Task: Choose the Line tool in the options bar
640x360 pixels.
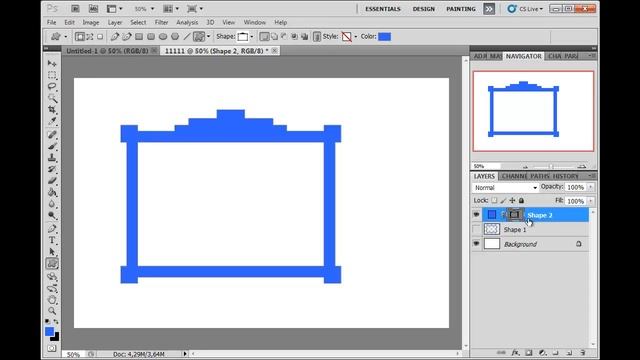Action: pyautogui.click(x=187, y=37)
